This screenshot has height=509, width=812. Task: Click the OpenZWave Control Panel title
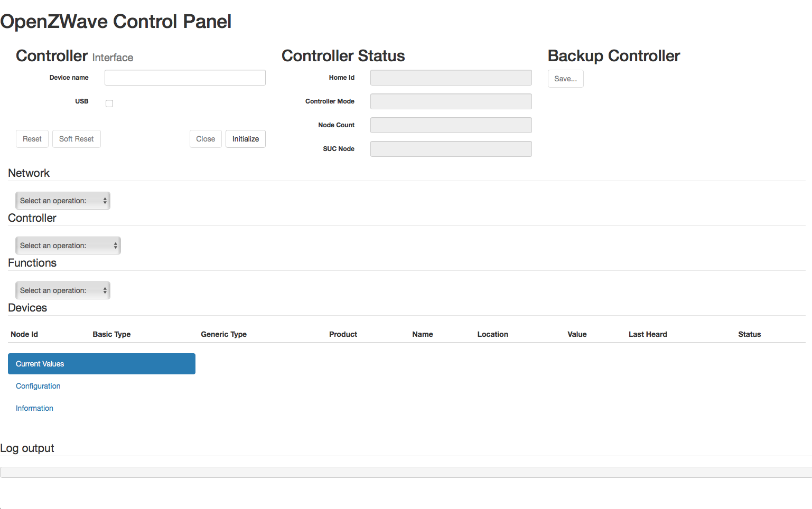(x=116, y=22)
